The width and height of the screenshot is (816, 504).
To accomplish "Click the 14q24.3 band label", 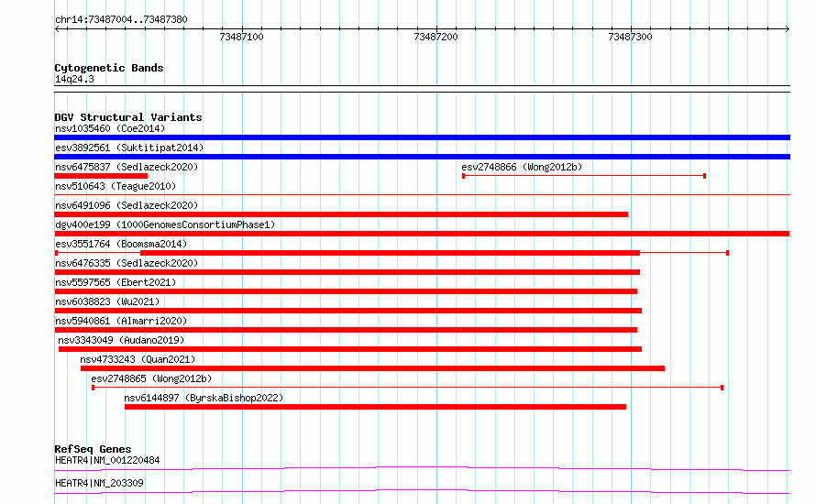I will pos(74,80).
